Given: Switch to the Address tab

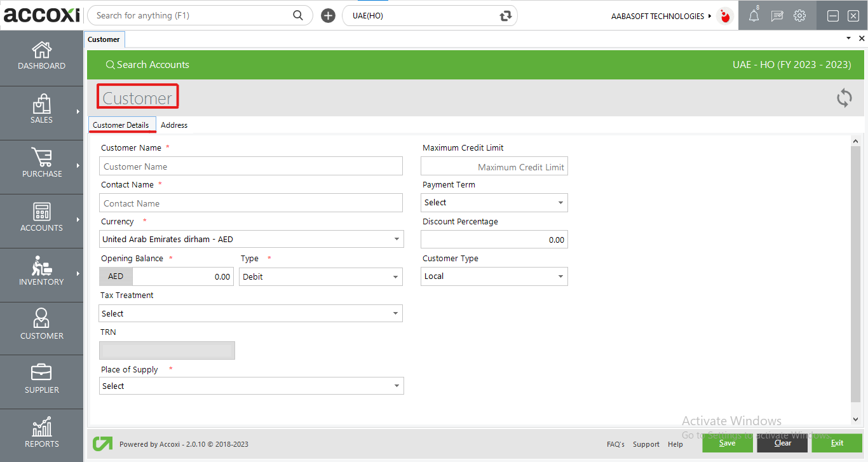Looking at the screenshot, I should (x=174, y=125).
